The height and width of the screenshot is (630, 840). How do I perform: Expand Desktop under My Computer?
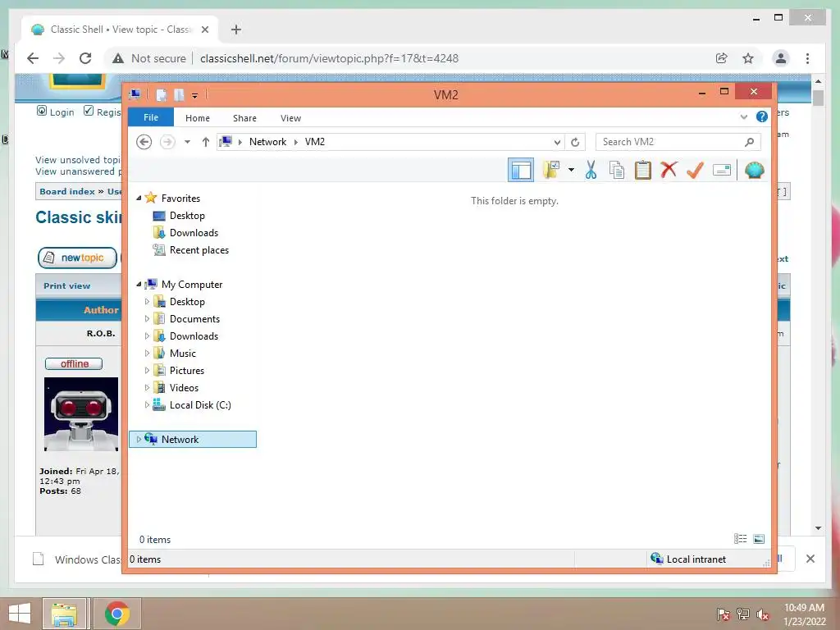pyautogui.click(x=147, y=302)
